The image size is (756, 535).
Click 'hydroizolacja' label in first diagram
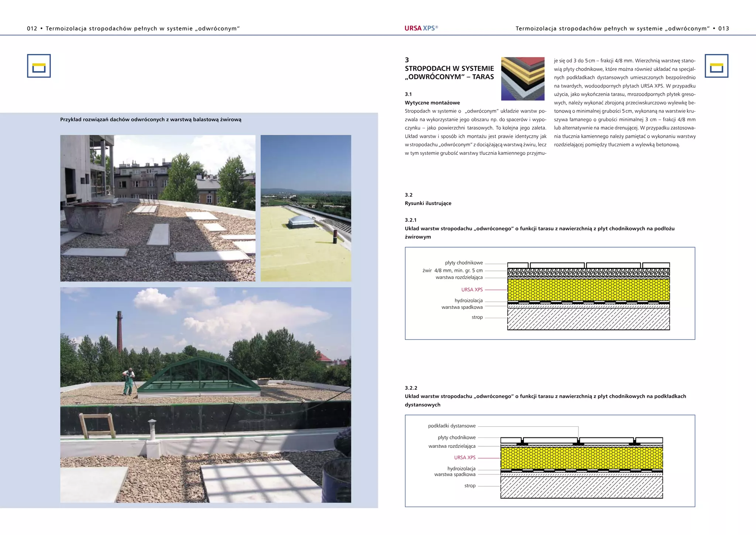pyautogui.click(x=468, y=301)
